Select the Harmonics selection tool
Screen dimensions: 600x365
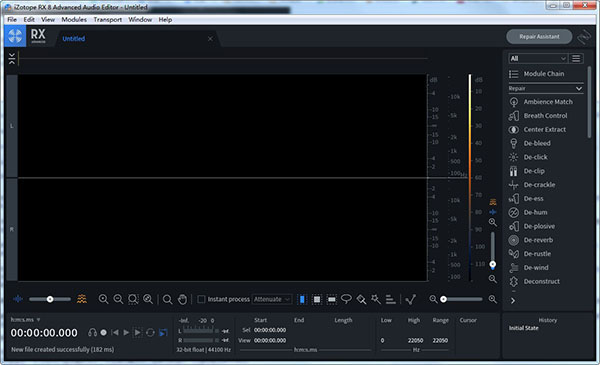(391, 299)
